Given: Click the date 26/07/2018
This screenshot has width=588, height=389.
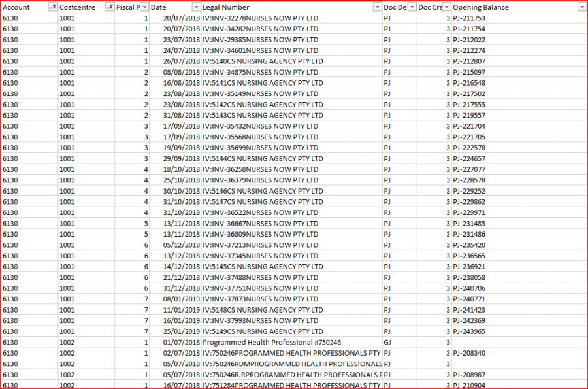Looking at the screenshot, I should (x=175, y=61).
